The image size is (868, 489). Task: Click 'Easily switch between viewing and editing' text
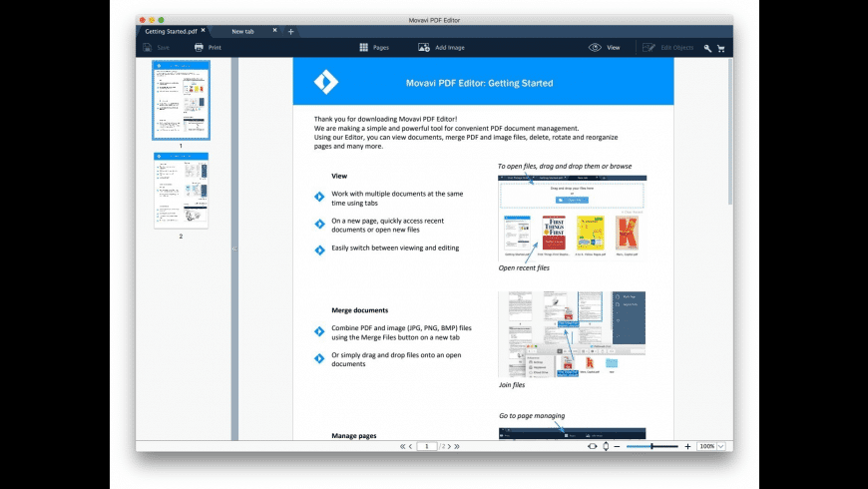click(395, 248)
